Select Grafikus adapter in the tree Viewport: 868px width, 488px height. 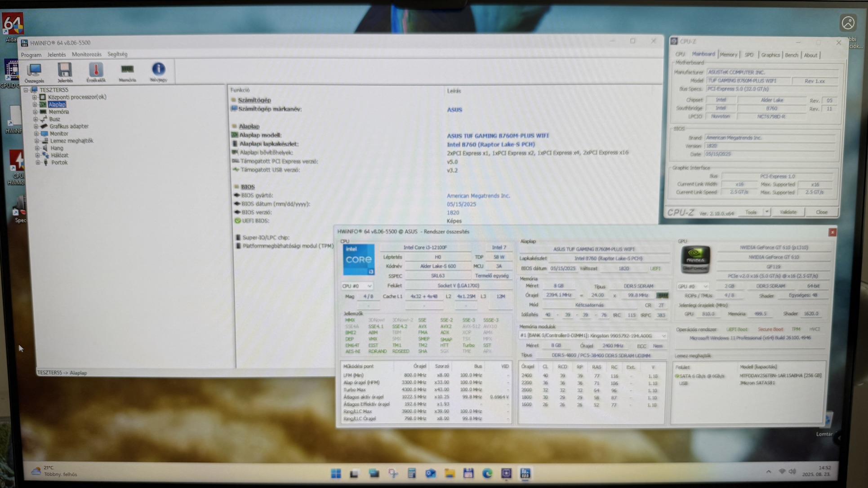69,126
